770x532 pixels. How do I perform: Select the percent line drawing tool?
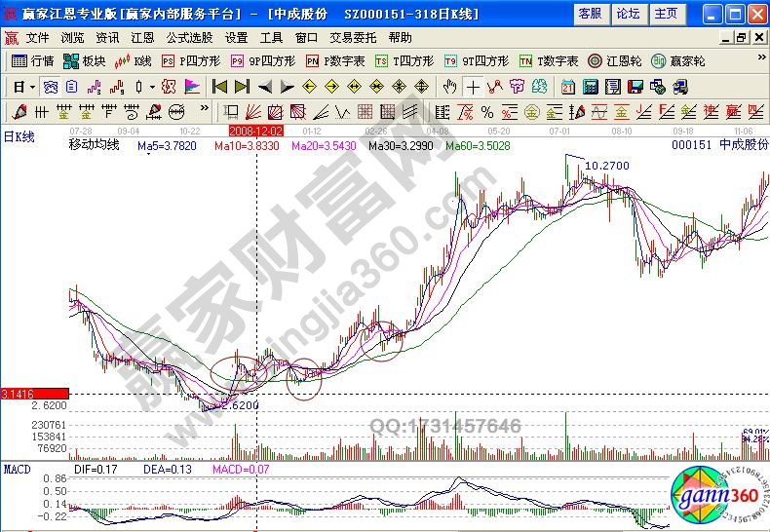tap(487, 111)
